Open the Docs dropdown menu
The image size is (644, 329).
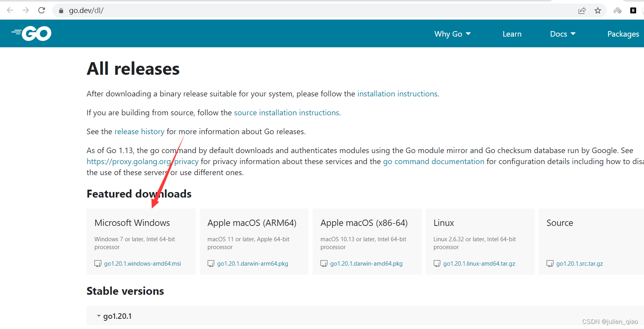pos(563,34)
